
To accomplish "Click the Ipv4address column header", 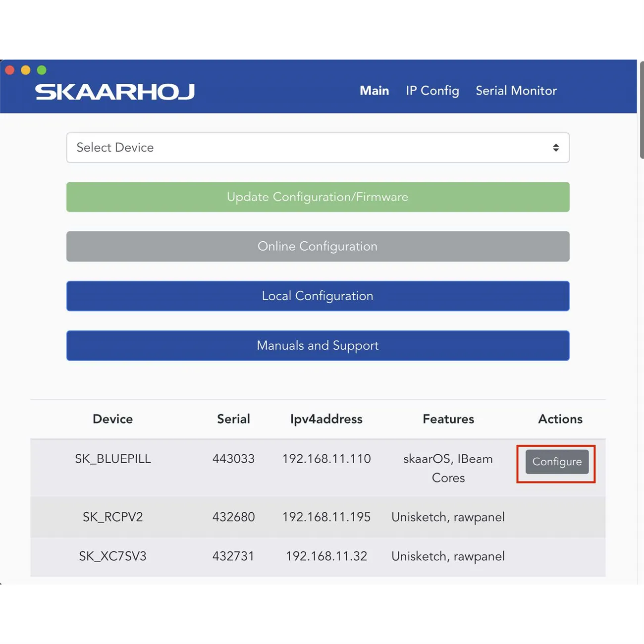I will 326,419.
